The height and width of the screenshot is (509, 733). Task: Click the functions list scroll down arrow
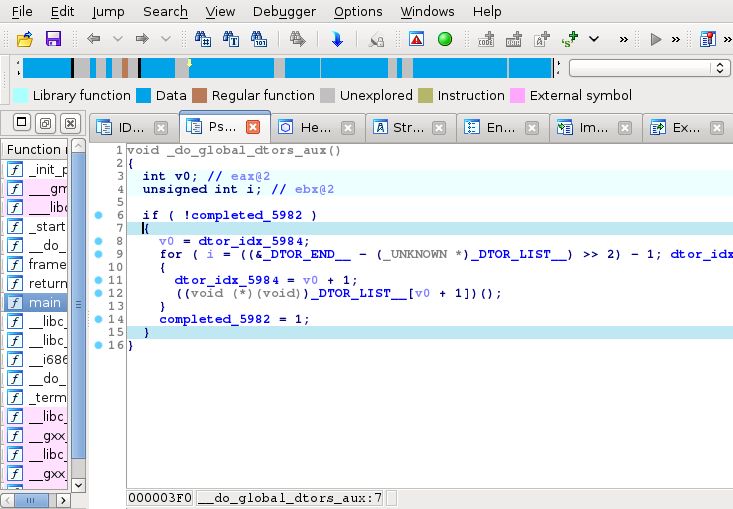click(79, 485)
